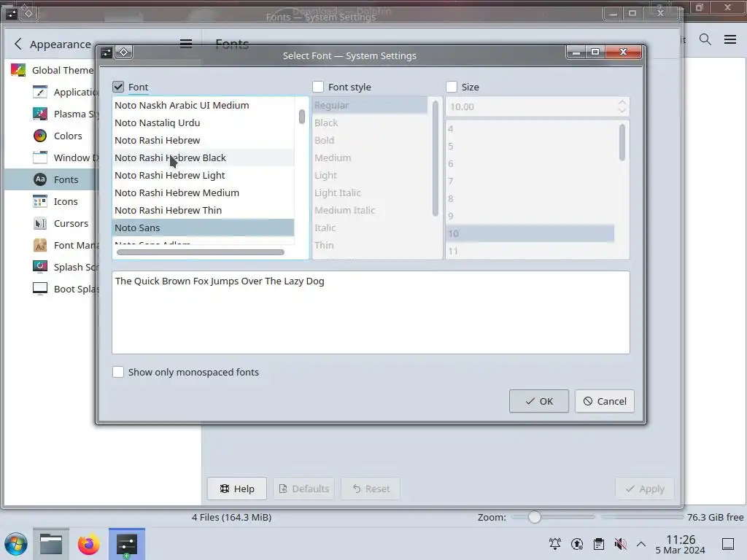Click the Dolphin search magnifier icon
Image resolution: width=747 pixels, height=560 pixels.
pos(705,39)
